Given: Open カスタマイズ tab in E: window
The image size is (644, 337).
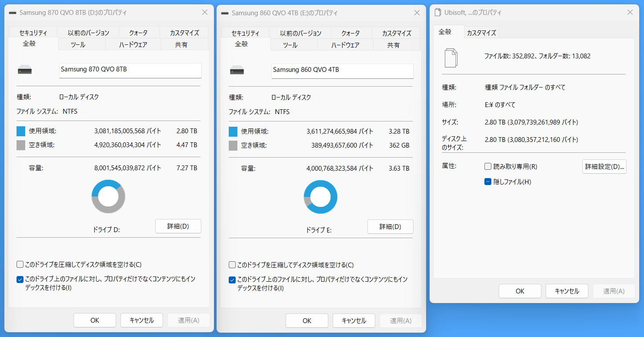Looking at the screenshot, I should 397,33.
